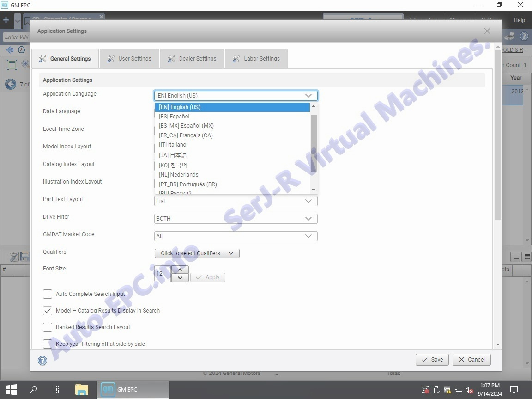Increase font size with the up arrow
Image resolution: width=532 pixels, height=399 pixels.
pyautogui.click(x=180, y=270)
